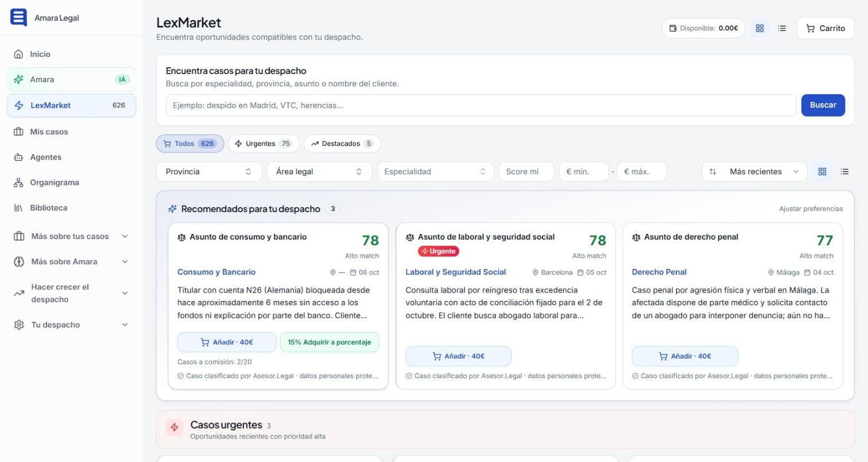
Task: Click the Organigrama hierarchy icon
Action: 18,182
